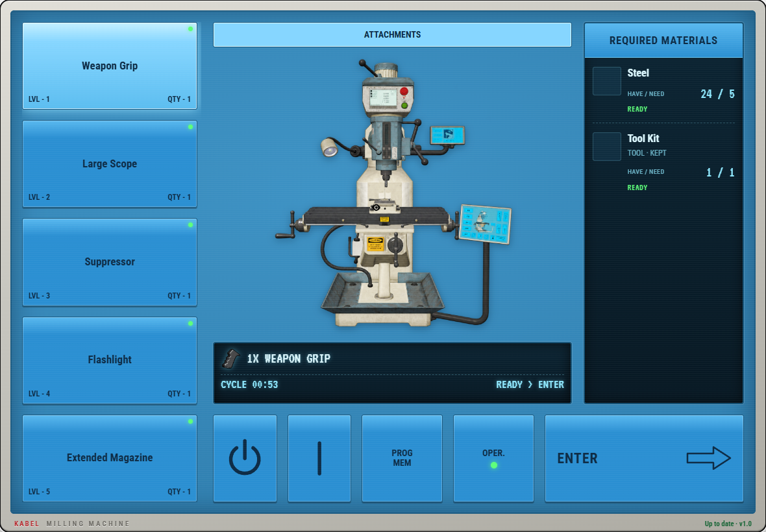The width and height of the screenshot is (766, 532).
Task: Click the vertical bar 'I' button
Action: coord(319,458)
